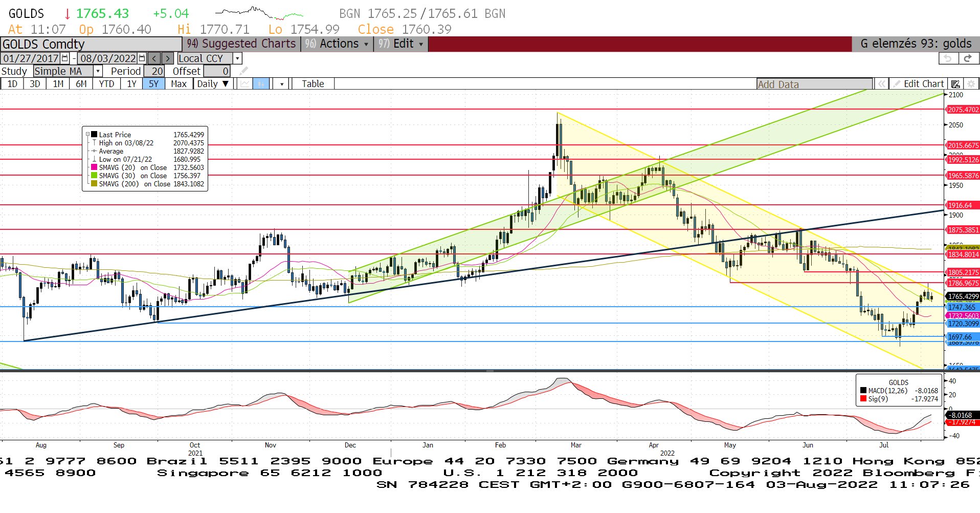Switch to line chart type icon
The image size is (980, 513).
coord(246,84)
